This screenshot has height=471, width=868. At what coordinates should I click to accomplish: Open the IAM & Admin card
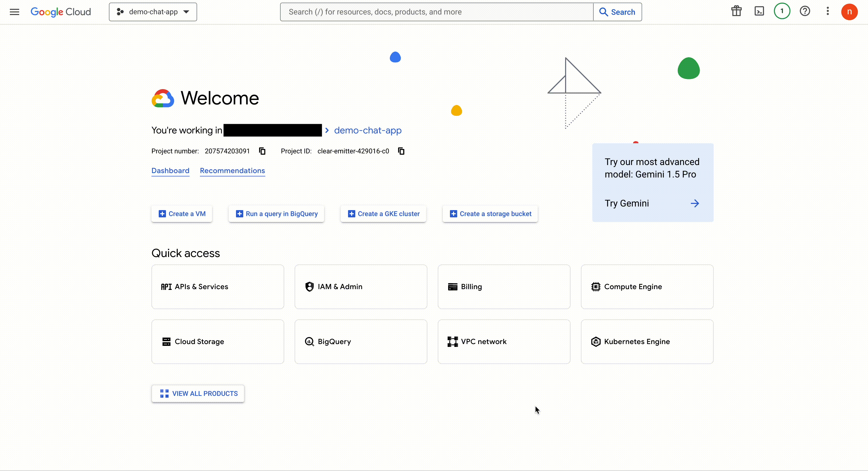[x=360, y=287]
